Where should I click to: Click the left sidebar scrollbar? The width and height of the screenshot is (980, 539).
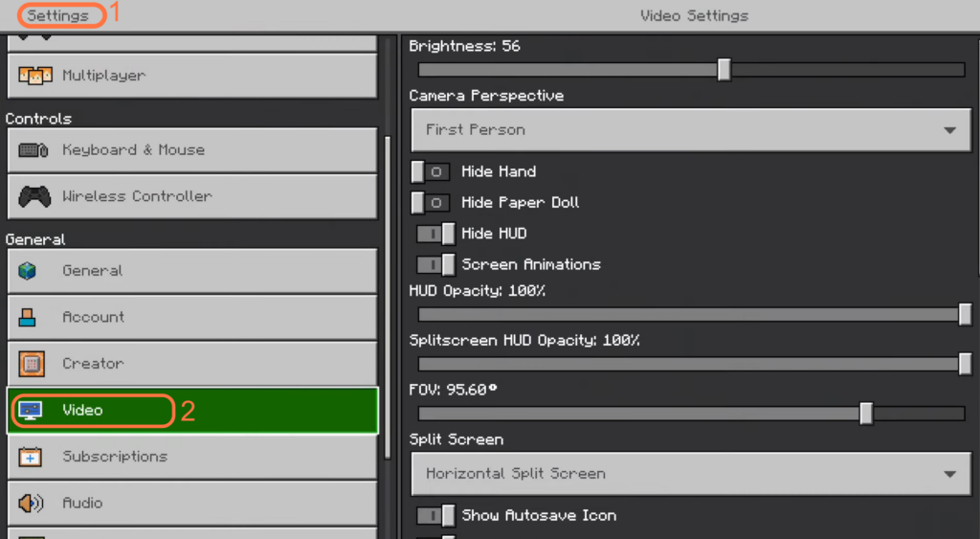[388, 298]
